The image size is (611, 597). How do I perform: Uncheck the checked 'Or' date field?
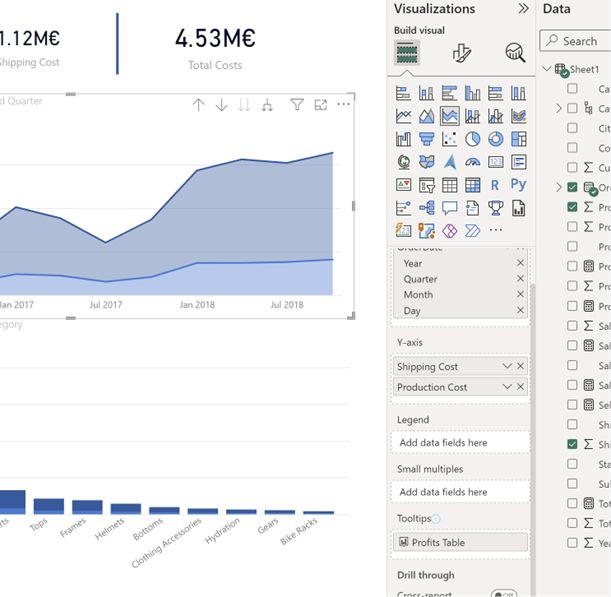(572, 187)
